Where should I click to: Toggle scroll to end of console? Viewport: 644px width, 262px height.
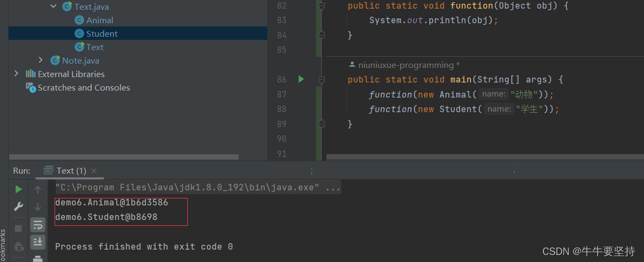38,242
